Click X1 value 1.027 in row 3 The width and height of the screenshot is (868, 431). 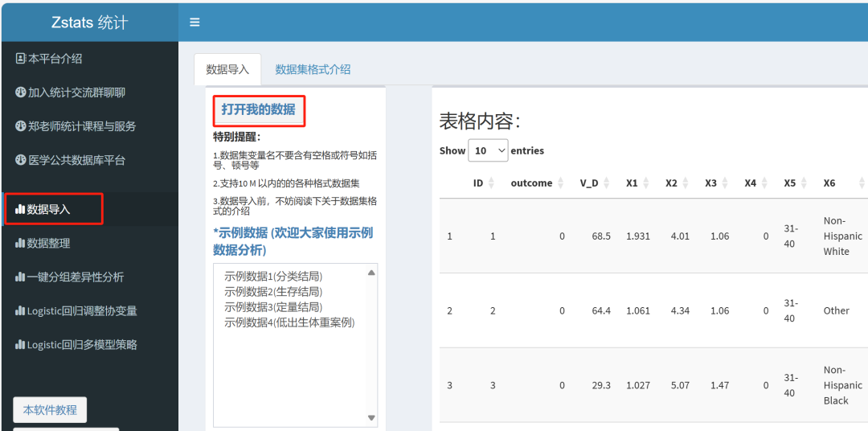[638, 385]
